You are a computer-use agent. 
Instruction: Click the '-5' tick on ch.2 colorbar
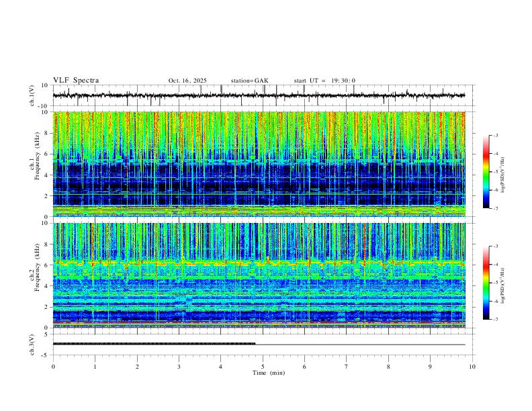(x=496, y=283)
